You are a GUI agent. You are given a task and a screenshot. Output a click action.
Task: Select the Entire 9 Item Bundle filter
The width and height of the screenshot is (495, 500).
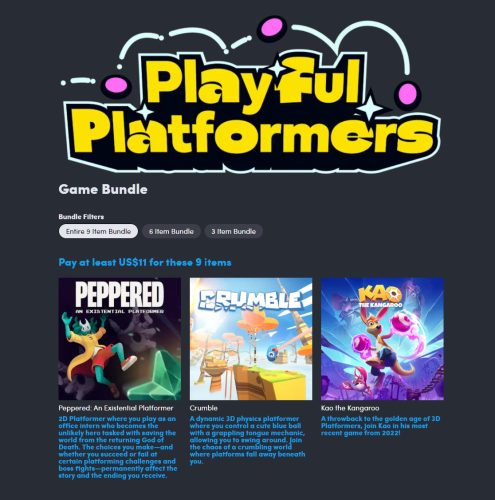[x=98, y=231]
